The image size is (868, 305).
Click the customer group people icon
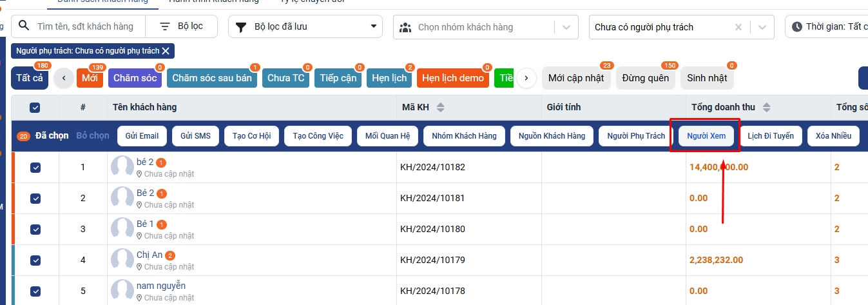coord(405,27)
